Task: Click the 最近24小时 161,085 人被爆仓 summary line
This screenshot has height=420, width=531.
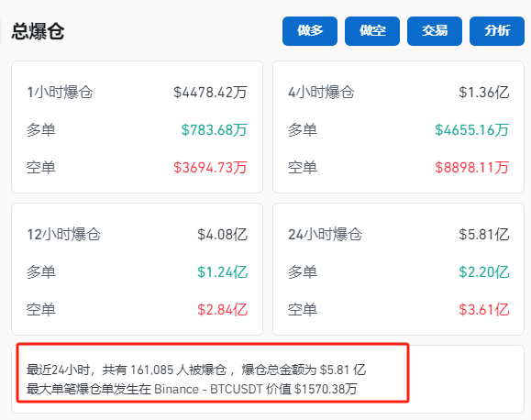Action: point(196,370)
